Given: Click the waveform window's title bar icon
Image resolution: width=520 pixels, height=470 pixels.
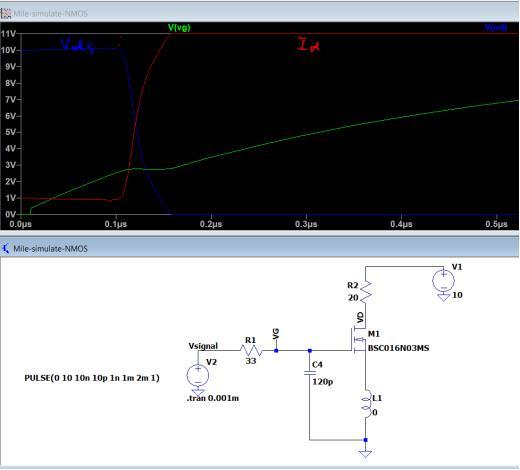Looking at the screenshot, I should tap(6, 13).
